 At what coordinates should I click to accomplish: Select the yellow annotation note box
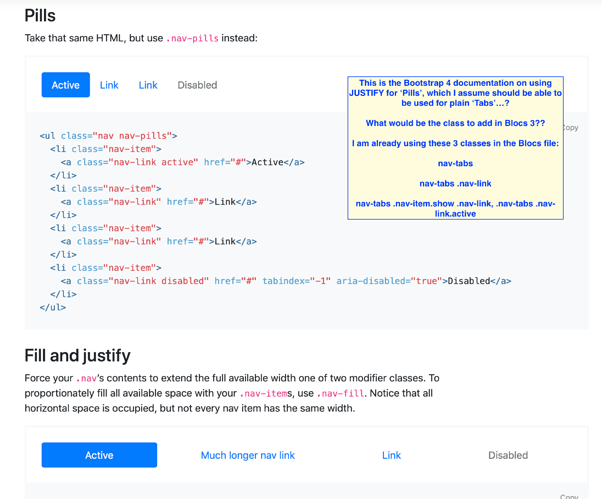[455, 148]
